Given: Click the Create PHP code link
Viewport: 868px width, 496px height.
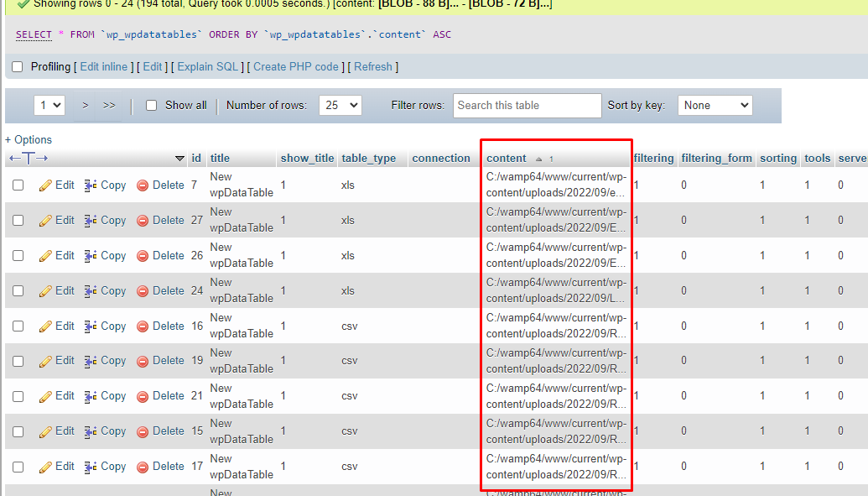Looking at the screenshot, I should pyautogui.click(x=295, y=66).
